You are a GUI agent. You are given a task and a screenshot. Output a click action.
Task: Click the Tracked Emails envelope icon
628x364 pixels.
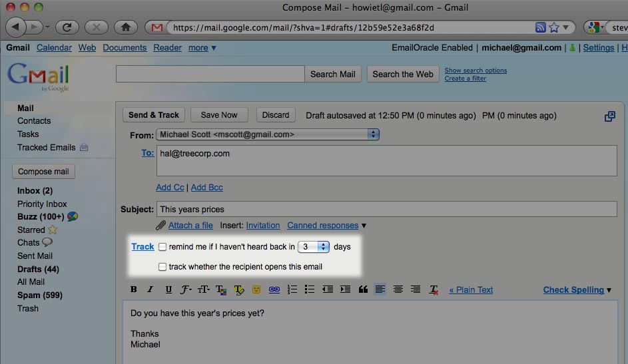click(84, 148)
